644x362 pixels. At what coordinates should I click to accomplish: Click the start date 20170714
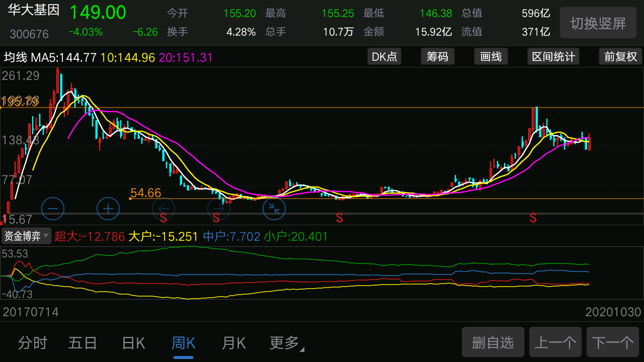(x=31, y=312)
